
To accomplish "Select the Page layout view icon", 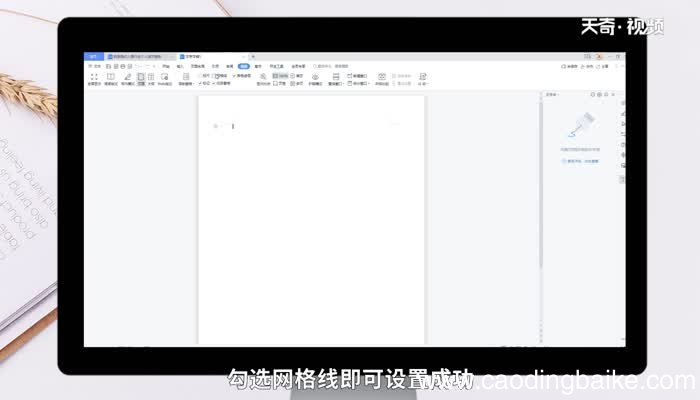I will coord(141,79).
